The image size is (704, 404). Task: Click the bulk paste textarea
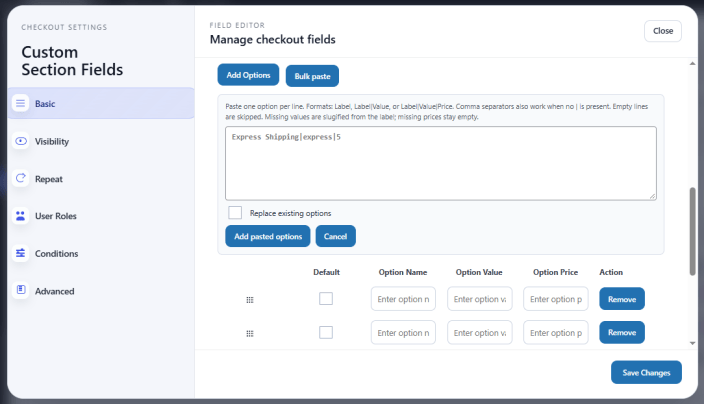[x=441, y=163]
